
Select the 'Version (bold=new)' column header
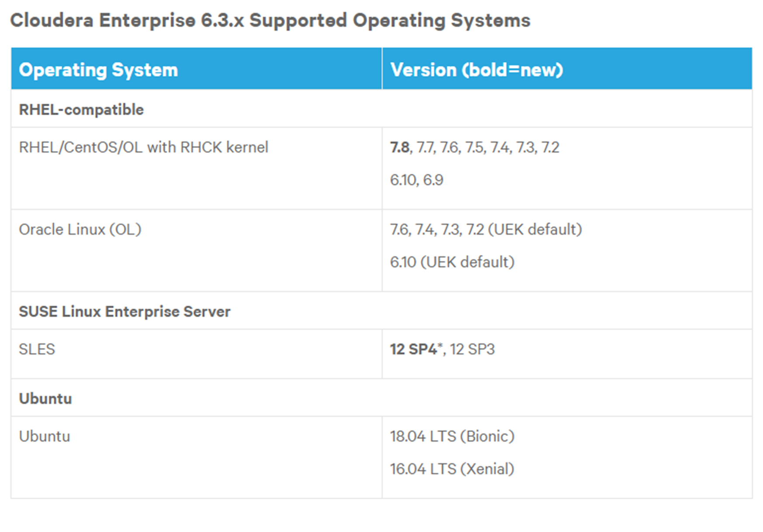coord(567,69)
